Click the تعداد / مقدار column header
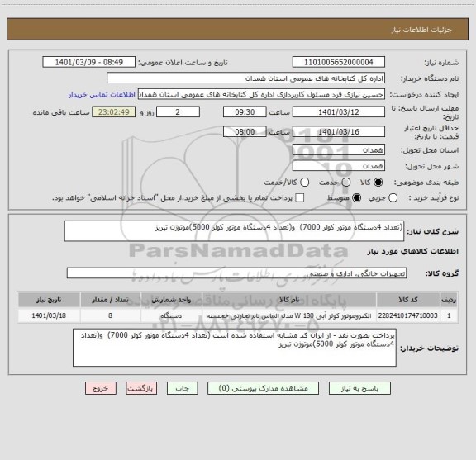This screenshot has height=460, width=476. (111, 300)
